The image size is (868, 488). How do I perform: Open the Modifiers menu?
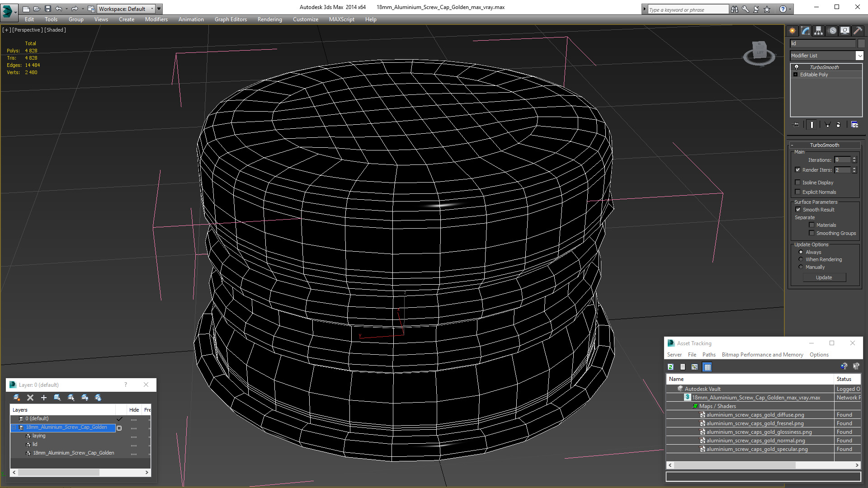tap(156, 19)
